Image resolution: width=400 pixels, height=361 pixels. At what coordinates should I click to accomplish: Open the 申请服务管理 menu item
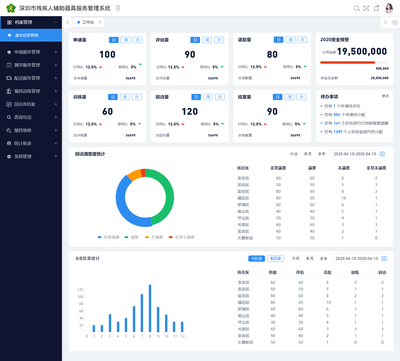[x=31, y=52]
